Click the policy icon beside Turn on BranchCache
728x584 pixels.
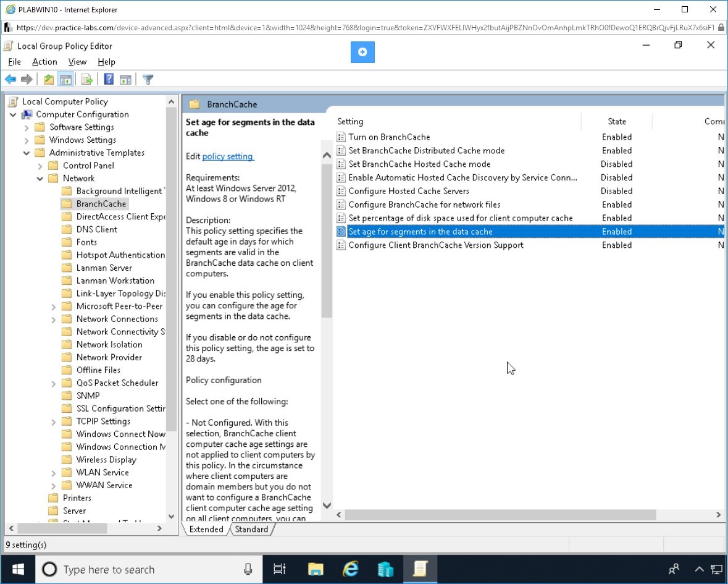pos(341,137)
